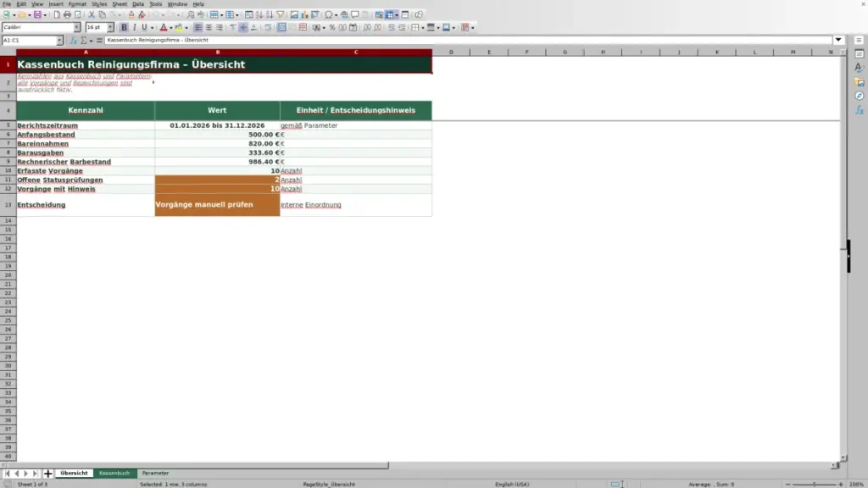868x488 pixels.
Task: Click the Print icon in toolbar
Action: point(67,14)
